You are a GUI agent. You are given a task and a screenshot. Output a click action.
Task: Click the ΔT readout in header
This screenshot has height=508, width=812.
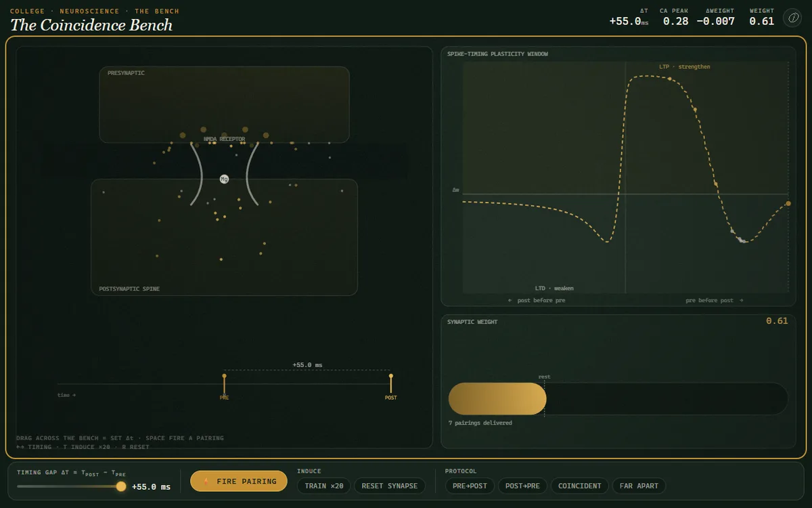point(629,21)
